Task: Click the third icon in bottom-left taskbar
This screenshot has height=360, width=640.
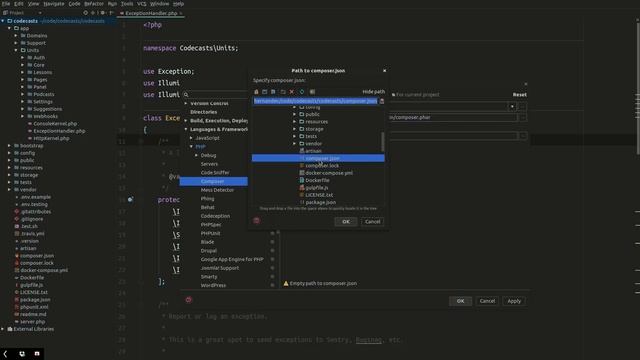Action: coord(37,354)
